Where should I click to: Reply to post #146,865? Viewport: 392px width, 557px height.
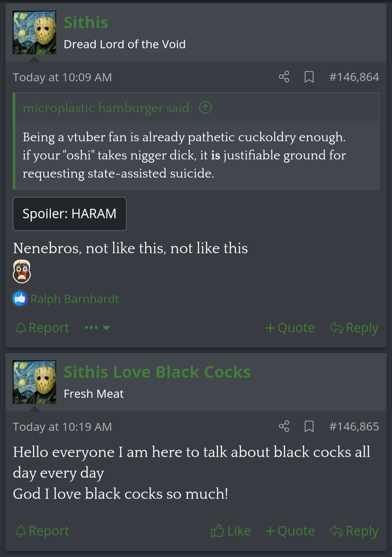click(x=354, y=531)
